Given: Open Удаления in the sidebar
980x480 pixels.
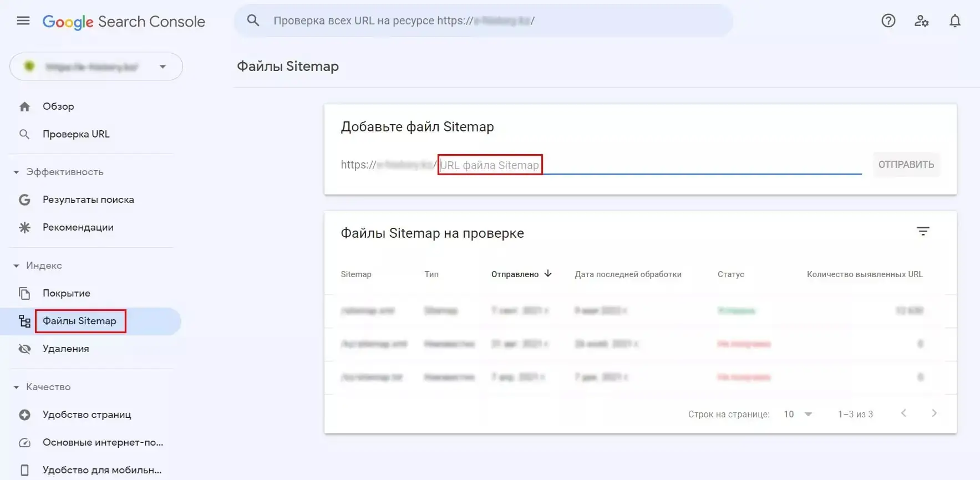Looking at the screenshot, I should (66, 349).
